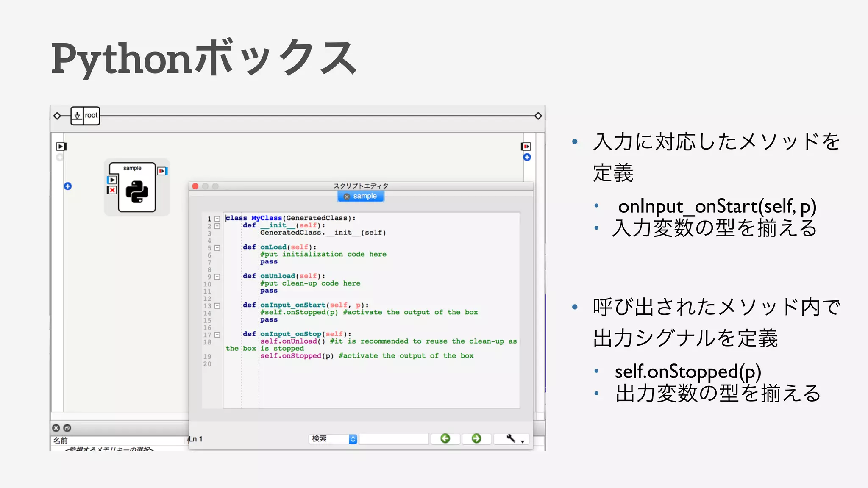
Task: Click line number 20 in the gutter
Action: pyautogui.click(x=207, y=364)
